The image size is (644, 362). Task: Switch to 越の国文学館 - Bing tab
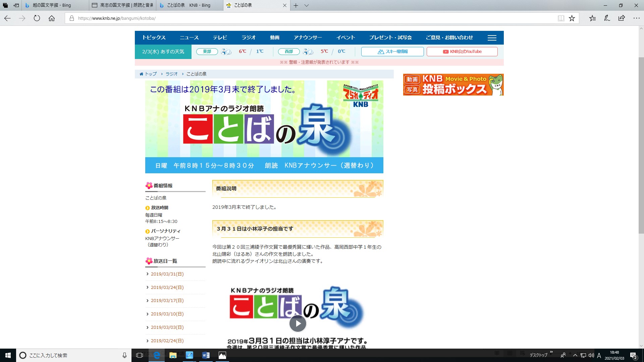pyautogui.click(x=56, y=5)
